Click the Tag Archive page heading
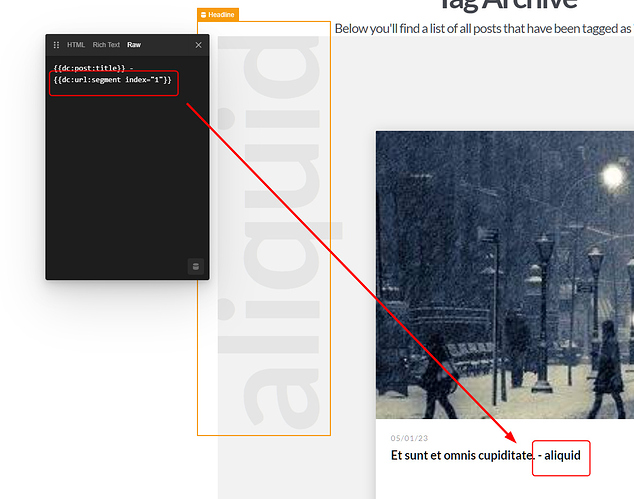The height and width of the screenshot is (499, 634). point(510,4)
